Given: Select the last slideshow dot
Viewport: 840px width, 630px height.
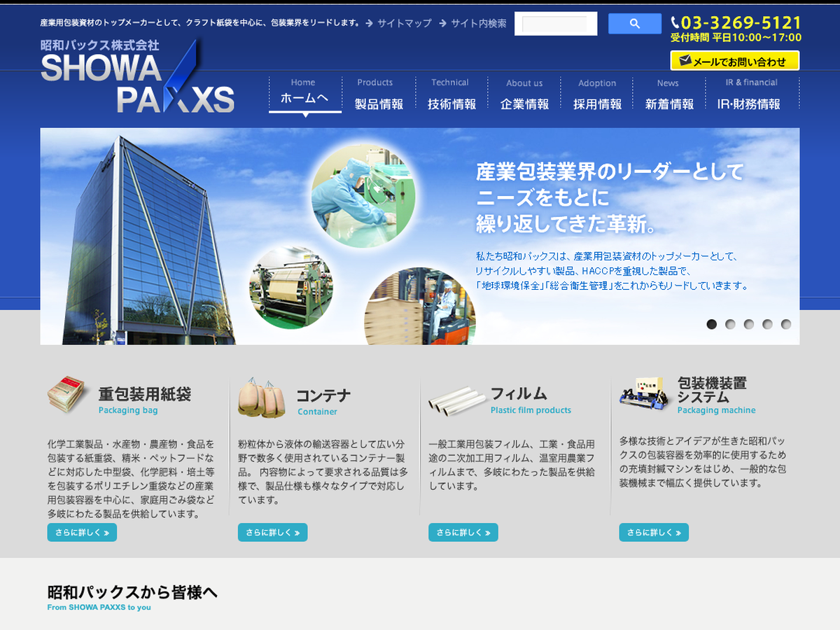Looking at the screenshot, I should [786, 324].
